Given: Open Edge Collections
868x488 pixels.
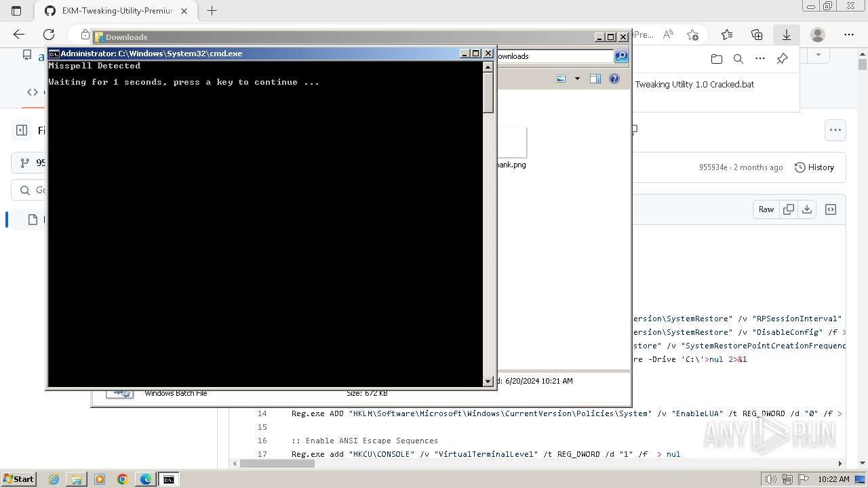Looking at the screenshot, I should coord(757,35).
